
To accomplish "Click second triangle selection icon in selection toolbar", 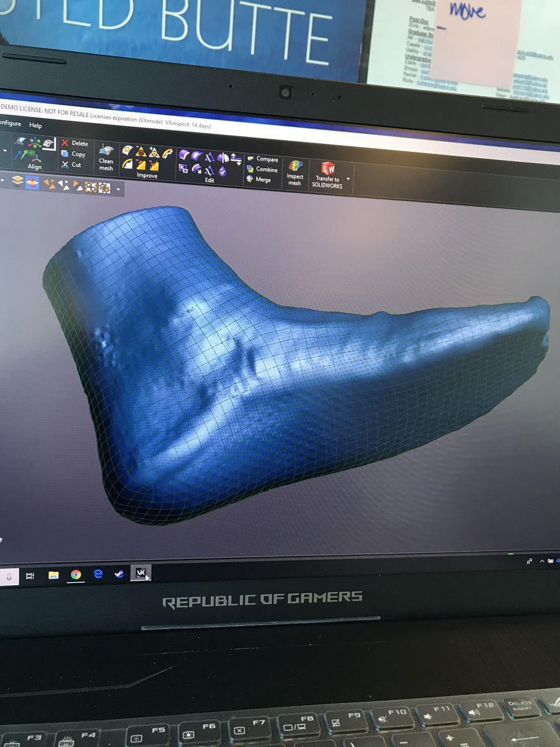I will [63, 184].
